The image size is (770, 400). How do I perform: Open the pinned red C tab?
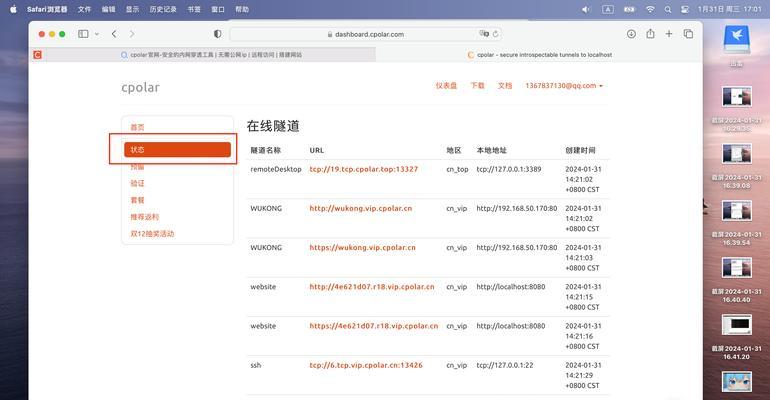coord(37,55)
